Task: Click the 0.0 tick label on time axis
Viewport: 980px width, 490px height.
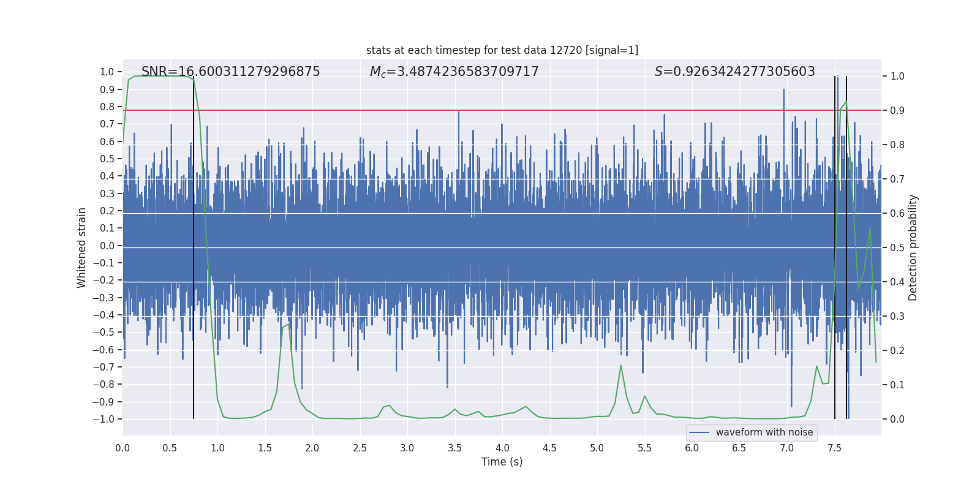Action: click(x=123, y=448)
